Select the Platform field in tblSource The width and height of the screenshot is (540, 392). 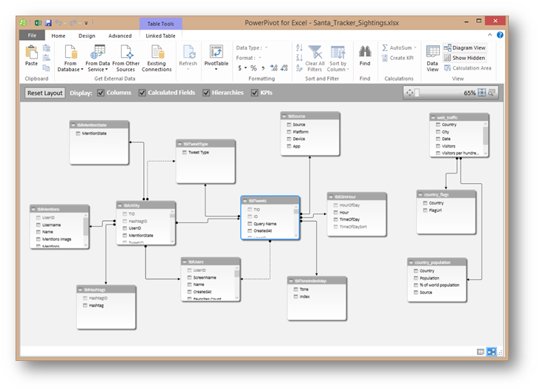tap(297, 132)
